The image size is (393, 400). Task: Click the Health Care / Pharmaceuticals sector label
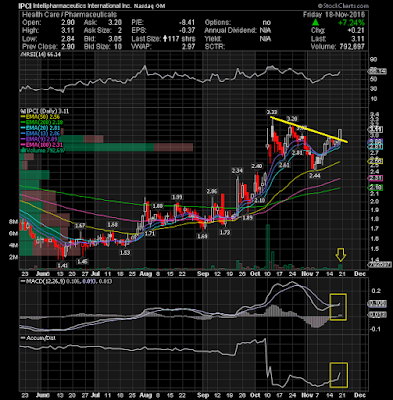[69, 14]
